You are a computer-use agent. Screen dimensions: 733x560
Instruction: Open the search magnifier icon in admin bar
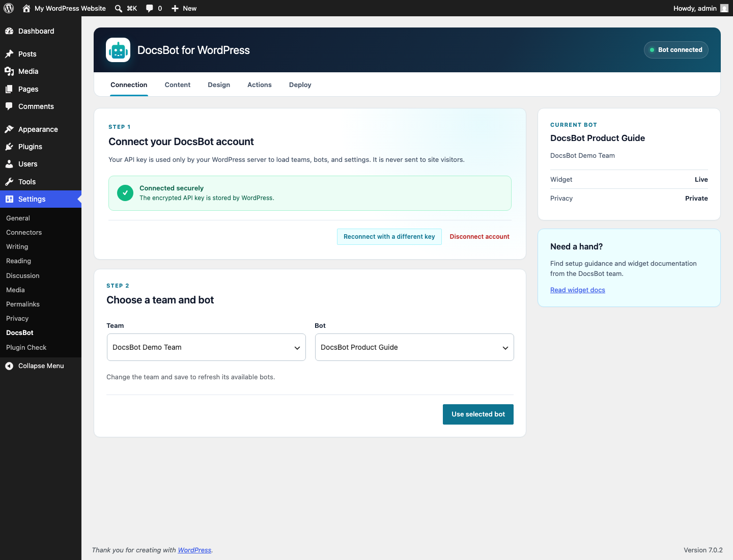119,8
